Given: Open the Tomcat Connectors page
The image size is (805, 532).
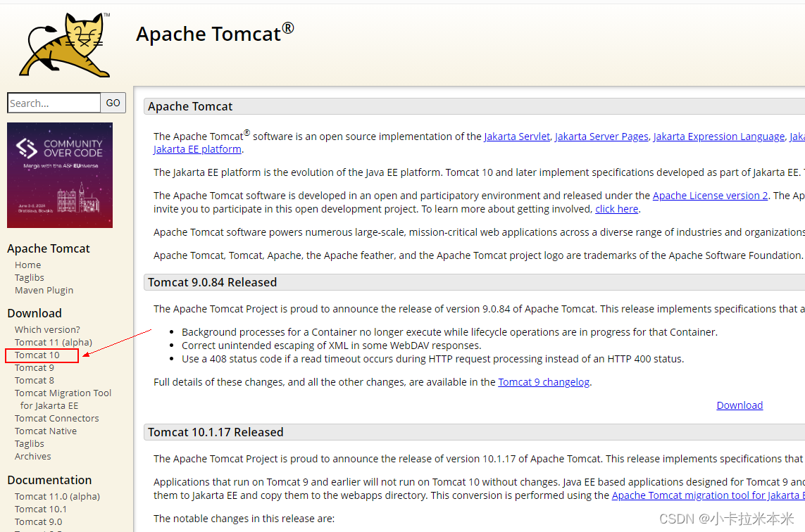Looking at the screenshot, I should coord(56,418).
